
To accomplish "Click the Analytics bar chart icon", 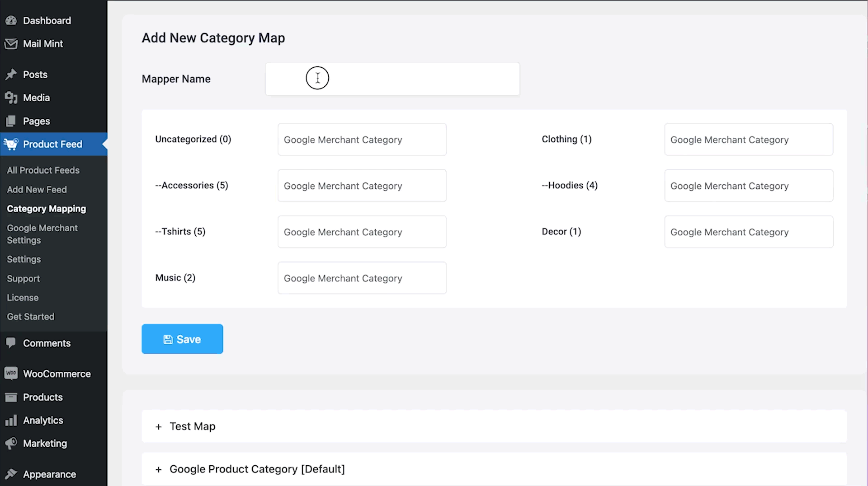I will click(11, 421).
